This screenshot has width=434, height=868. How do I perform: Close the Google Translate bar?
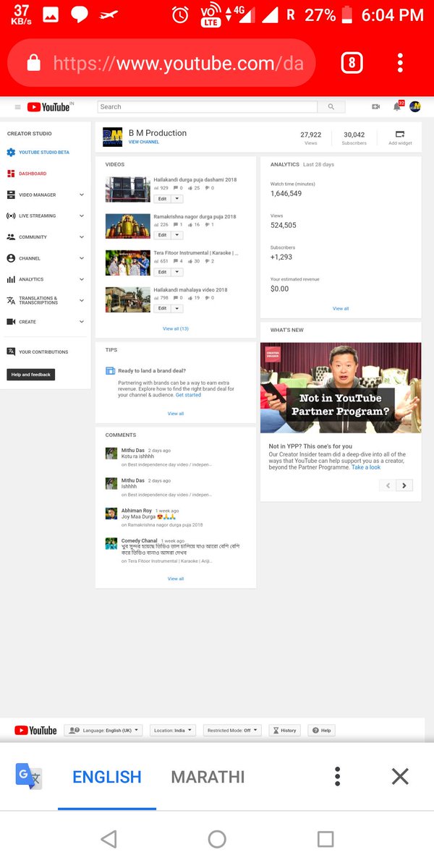tap(400, 777)
